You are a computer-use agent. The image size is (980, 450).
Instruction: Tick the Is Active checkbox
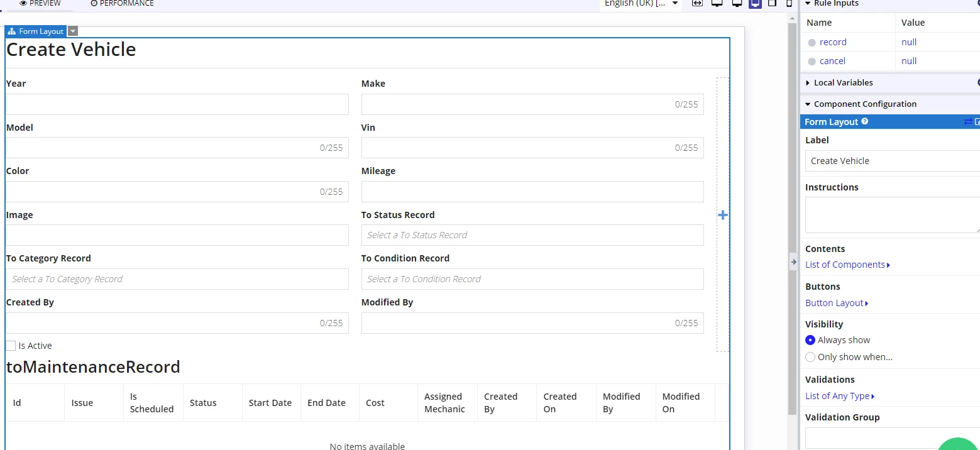click(11, 346)
